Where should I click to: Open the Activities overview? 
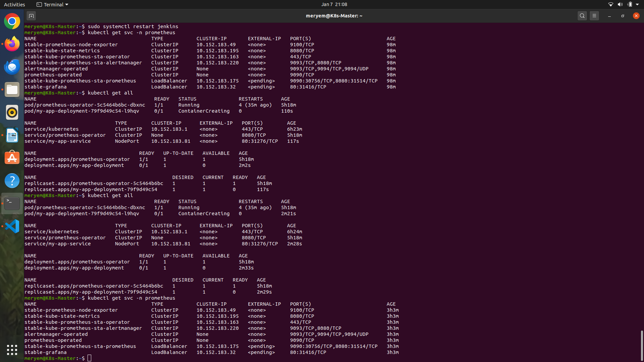coord(14,4)
